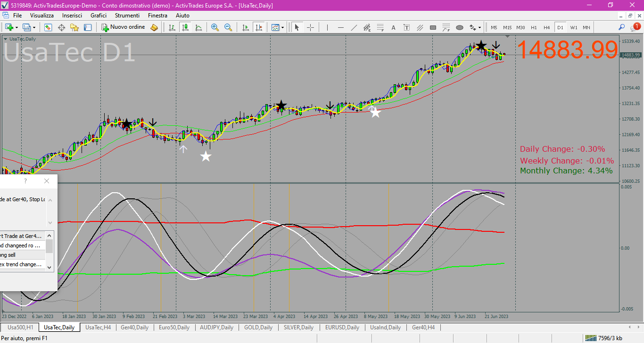Image resolution: width=644 pixels, height=343 pixels.
Task: Draw a trendline
Action: tap(354, 27)
